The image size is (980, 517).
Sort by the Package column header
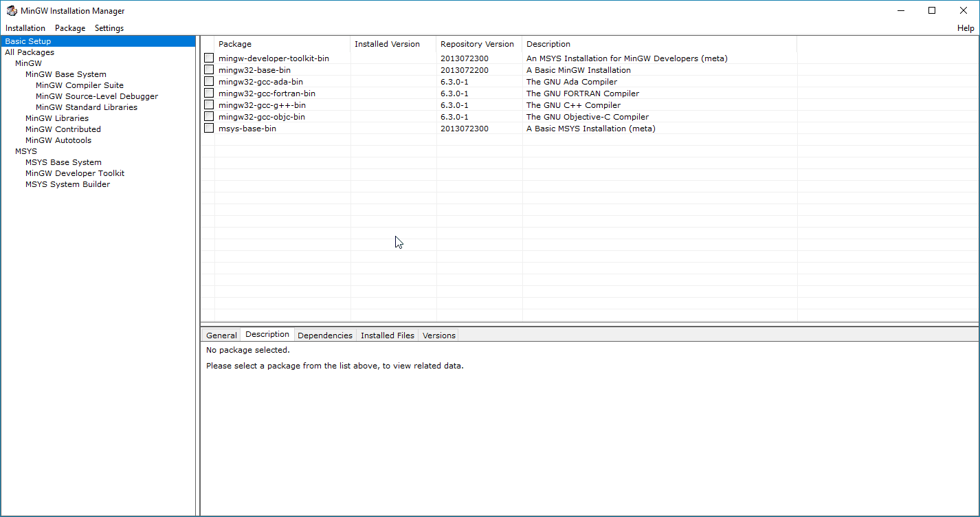282,44
